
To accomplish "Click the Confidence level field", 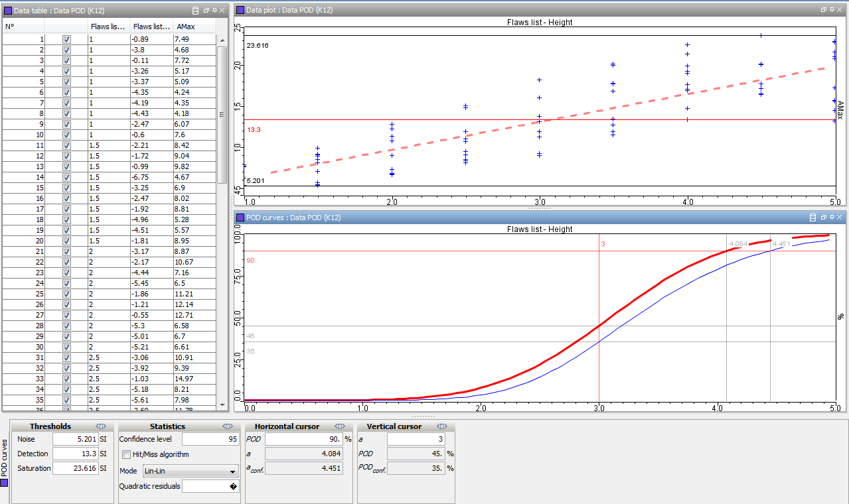I will point(210,439).
